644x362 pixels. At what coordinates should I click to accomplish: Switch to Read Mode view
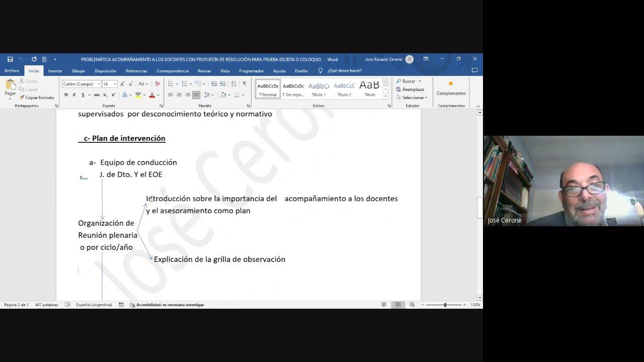click(x=384, y=305)
